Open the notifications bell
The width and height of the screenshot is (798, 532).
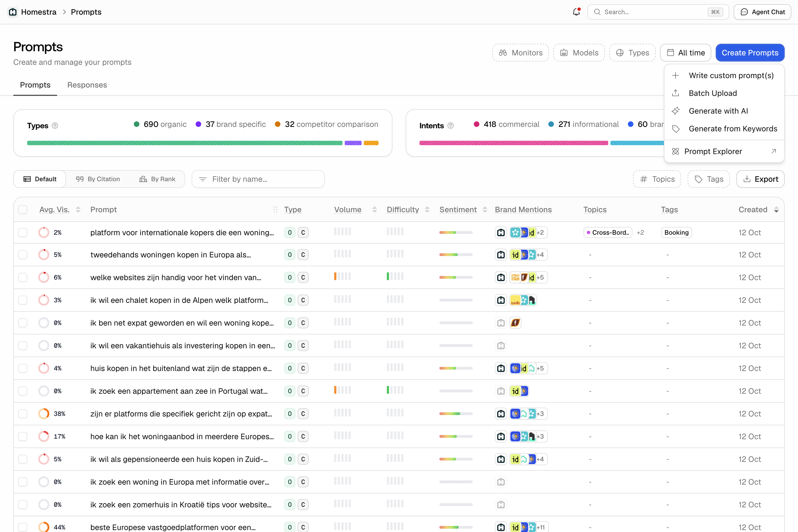(576, 12)
